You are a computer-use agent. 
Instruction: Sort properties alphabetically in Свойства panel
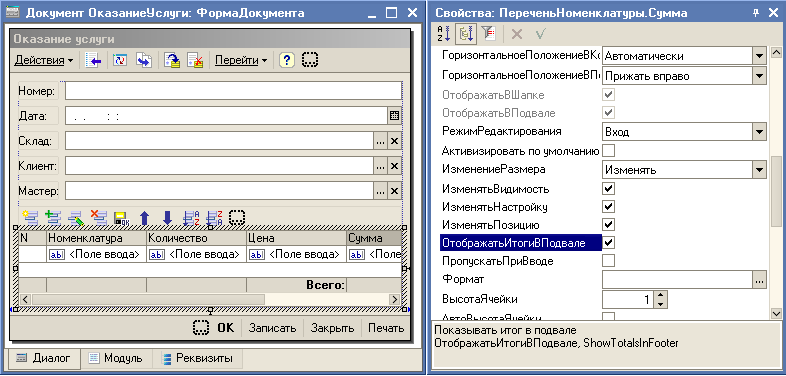(444, 34)
